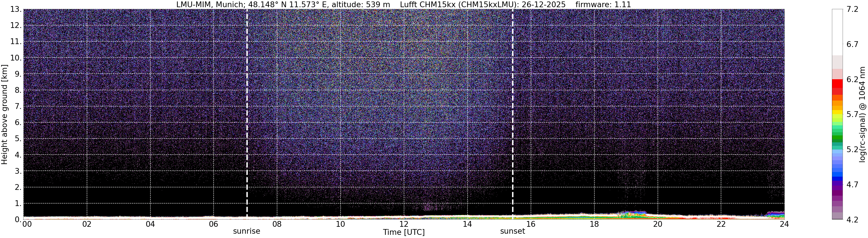Click colorbar tick label '5.2'
This screenshot has width=868, height=238.
point(852,150)
